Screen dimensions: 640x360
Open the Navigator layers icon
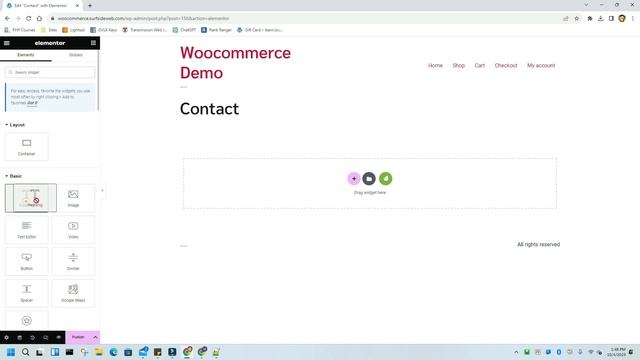20,338
